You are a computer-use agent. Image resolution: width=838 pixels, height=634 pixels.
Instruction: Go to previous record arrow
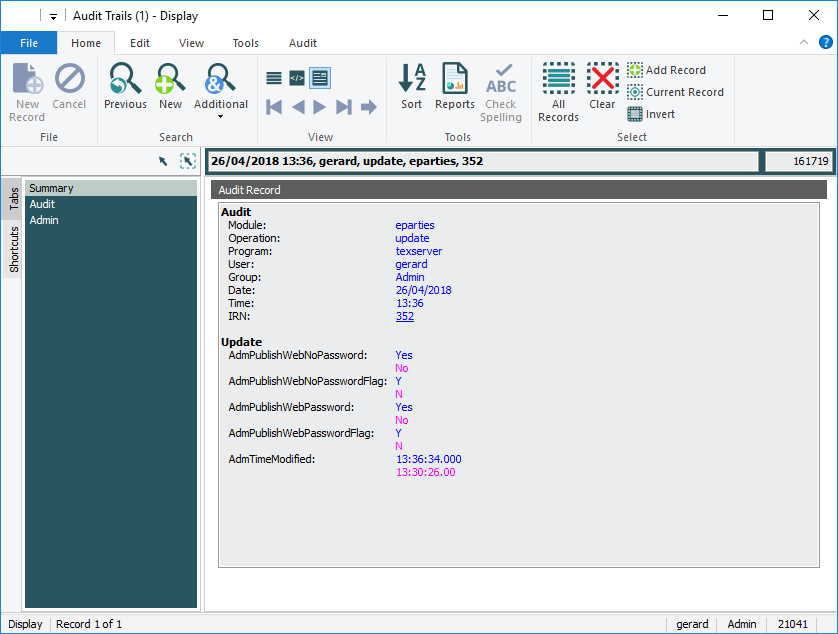pyautogui.click(x=298, y=107)
